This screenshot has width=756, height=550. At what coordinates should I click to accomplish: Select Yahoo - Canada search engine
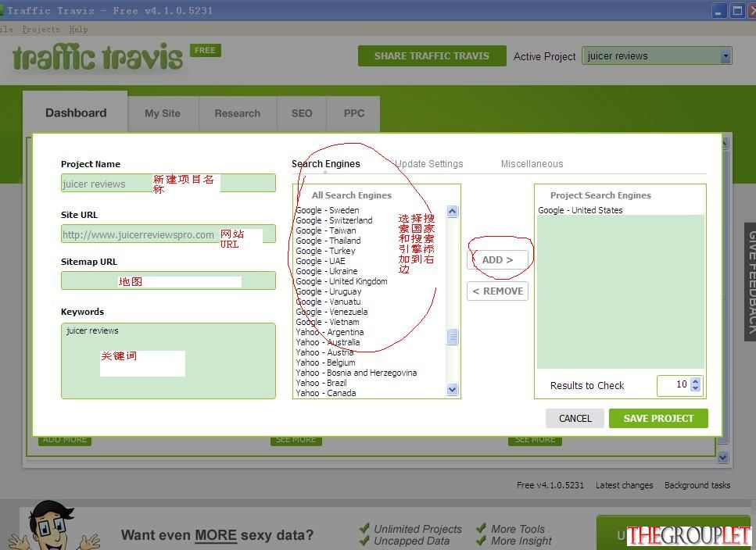[x=326, y=393]
